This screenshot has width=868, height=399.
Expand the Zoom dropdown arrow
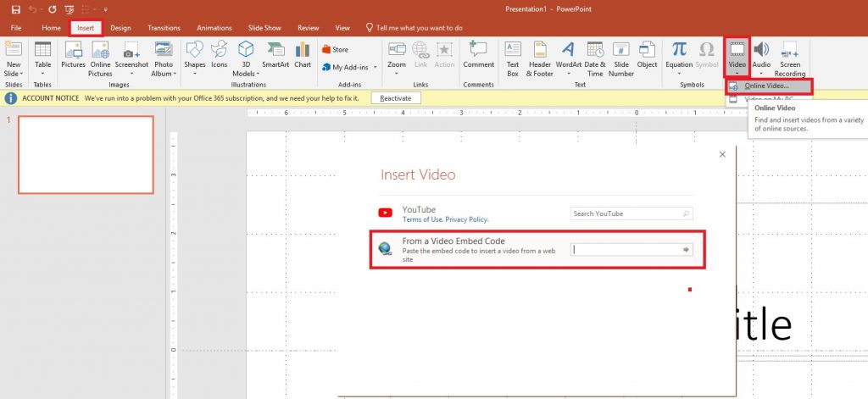point(397,75)
